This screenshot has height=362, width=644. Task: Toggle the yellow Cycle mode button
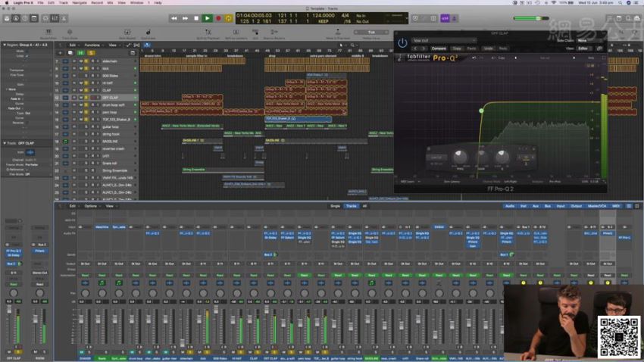[x=228, y=18]
